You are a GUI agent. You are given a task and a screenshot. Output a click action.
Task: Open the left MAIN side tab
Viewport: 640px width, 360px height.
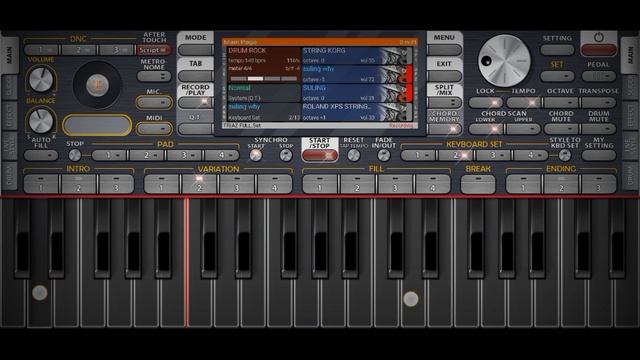[x=9, y=55]
